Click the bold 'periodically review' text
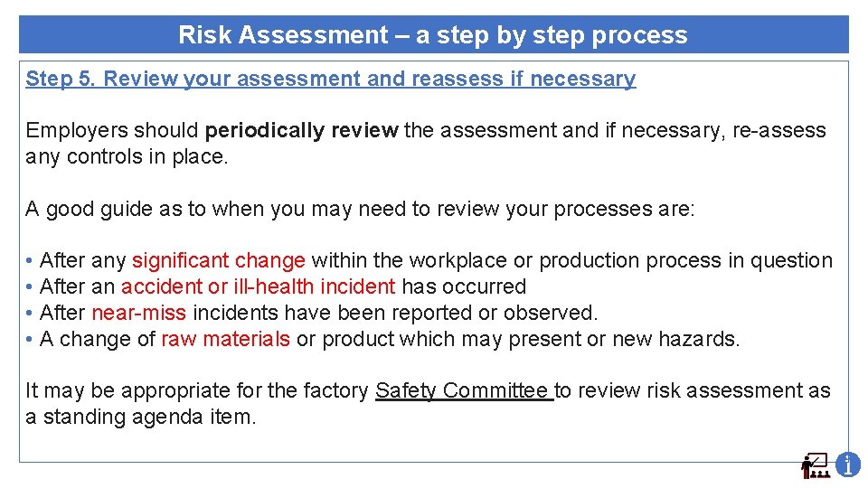This screenshot has height=488, width=868. [301, 131]
